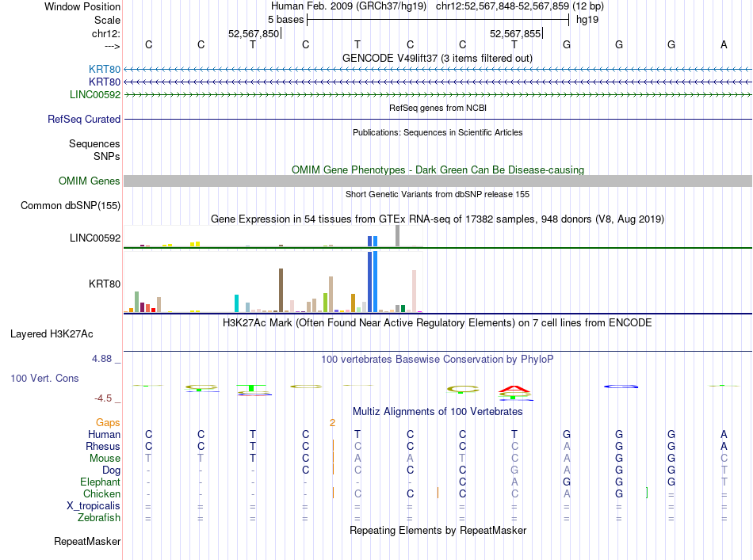Click the last base "A" in the reference sequence row
The width and height of the screenshot is (753, 560).
point(724,44)
